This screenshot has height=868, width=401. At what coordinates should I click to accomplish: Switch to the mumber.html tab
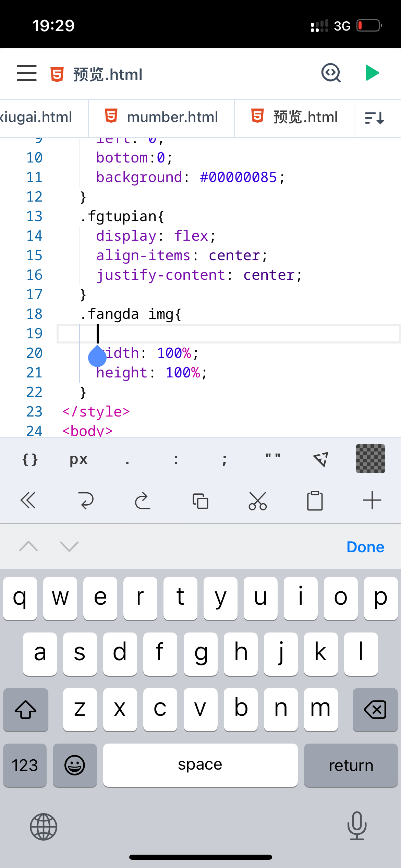click(x=161, y=117)
